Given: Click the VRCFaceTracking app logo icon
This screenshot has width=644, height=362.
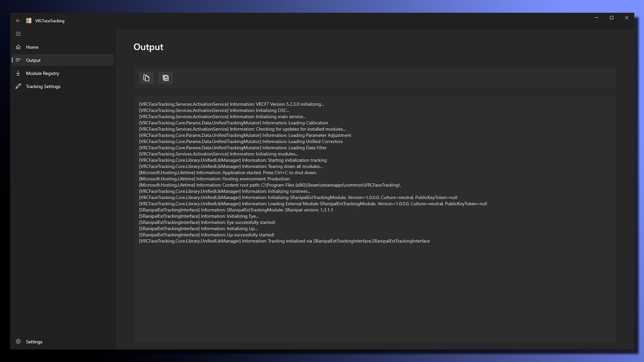Looking at the screenshot, I should tap(29, 20).
